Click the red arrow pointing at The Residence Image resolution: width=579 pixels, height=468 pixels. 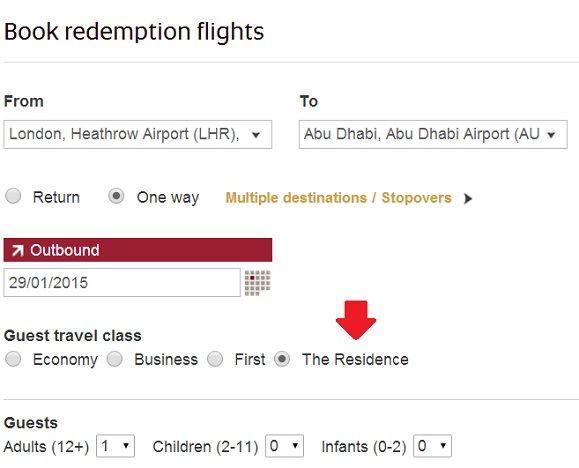pyautogui.click(x=356, y=320)
